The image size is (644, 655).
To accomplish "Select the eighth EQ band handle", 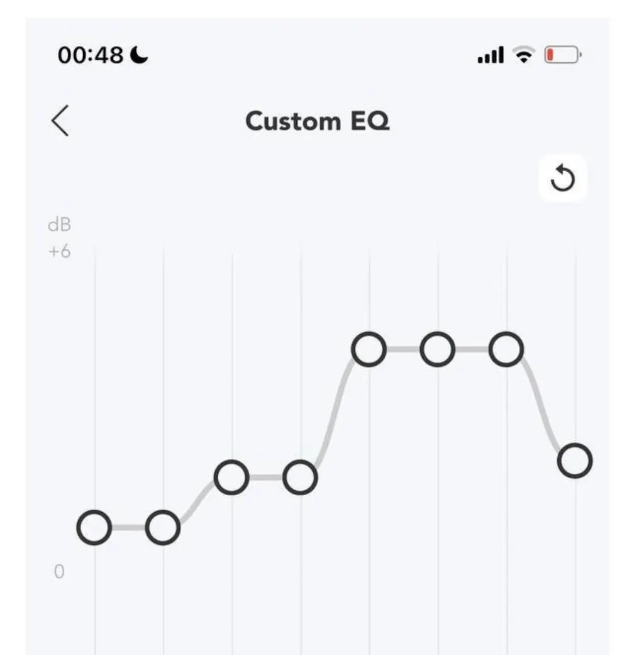I will point(575,461).
